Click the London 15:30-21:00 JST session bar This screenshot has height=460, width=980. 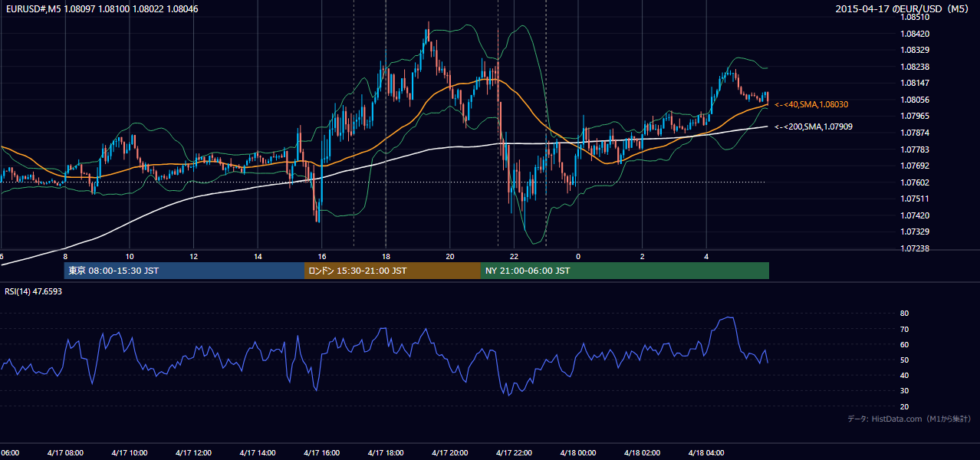[x=393, y=271]
